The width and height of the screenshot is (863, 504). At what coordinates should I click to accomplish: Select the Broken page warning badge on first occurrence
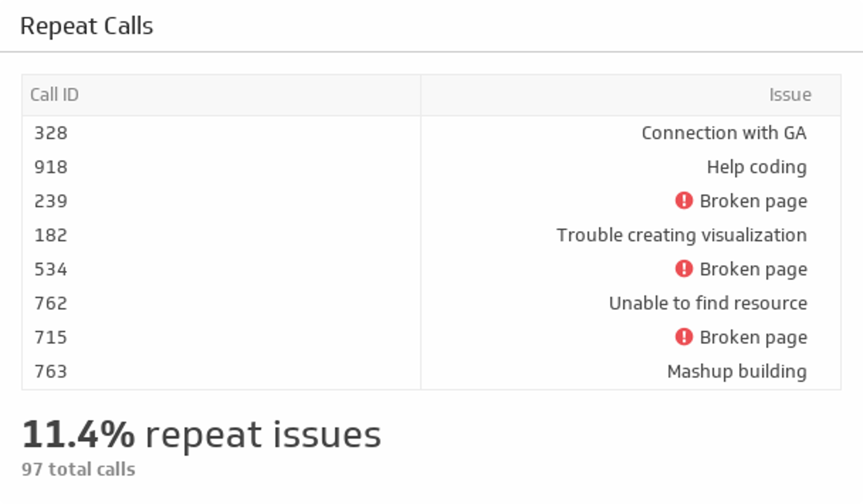pyautogui.click(x=683, y=201)
